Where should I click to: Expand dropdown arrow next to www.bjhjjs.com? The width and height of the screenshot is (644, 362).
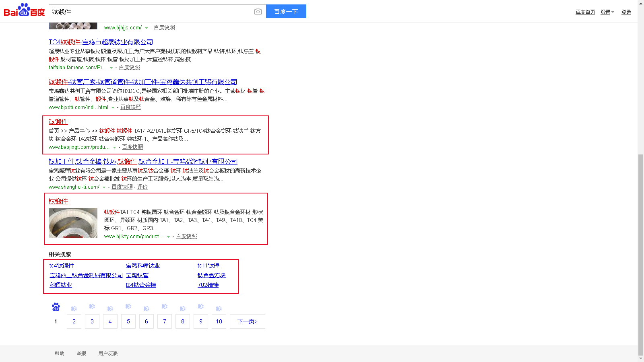point(146,28)
